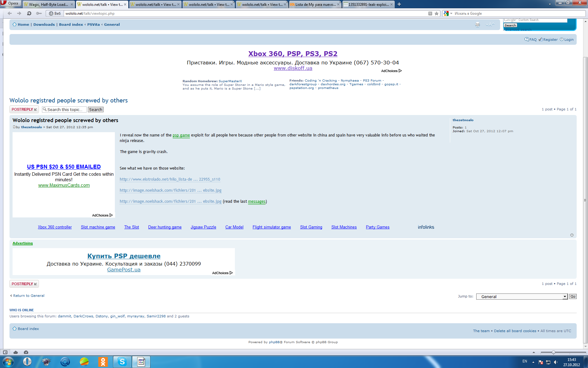The height and width of the screenshot is (368, 588).
Task: Open the thezetnoalo profile link in sidebar
Action: click(x=463, y=120)
